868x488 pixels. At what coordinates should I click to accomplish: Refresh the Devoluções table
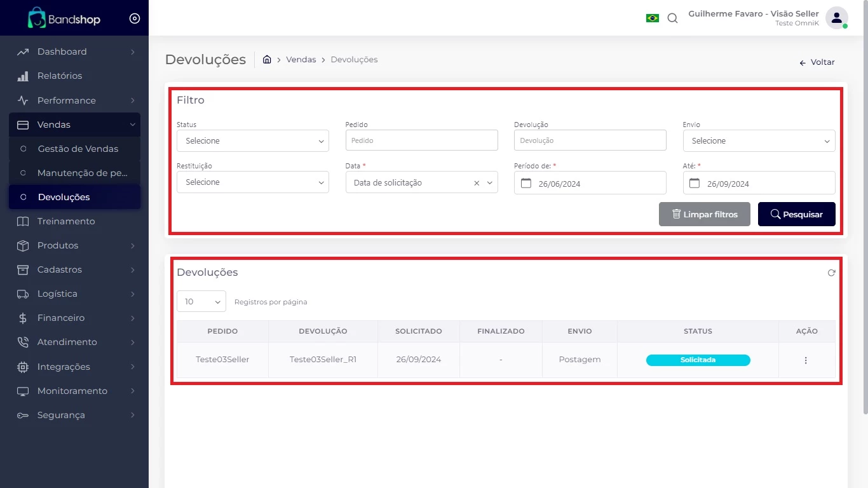(x=831, y=273)
